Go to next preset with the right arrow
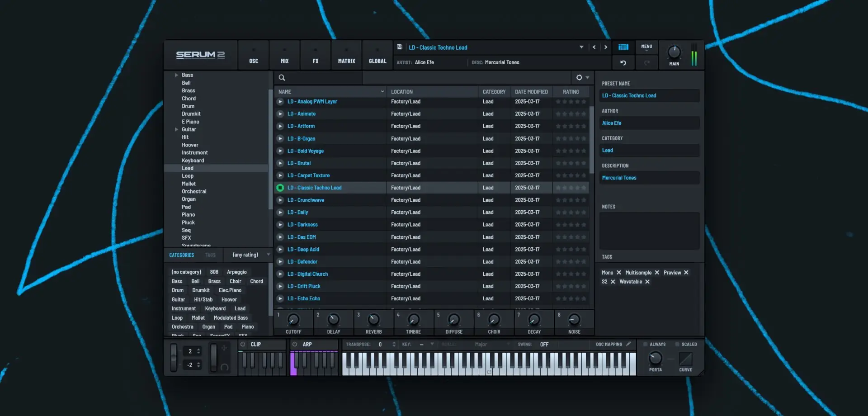 (x=606, y=47)
